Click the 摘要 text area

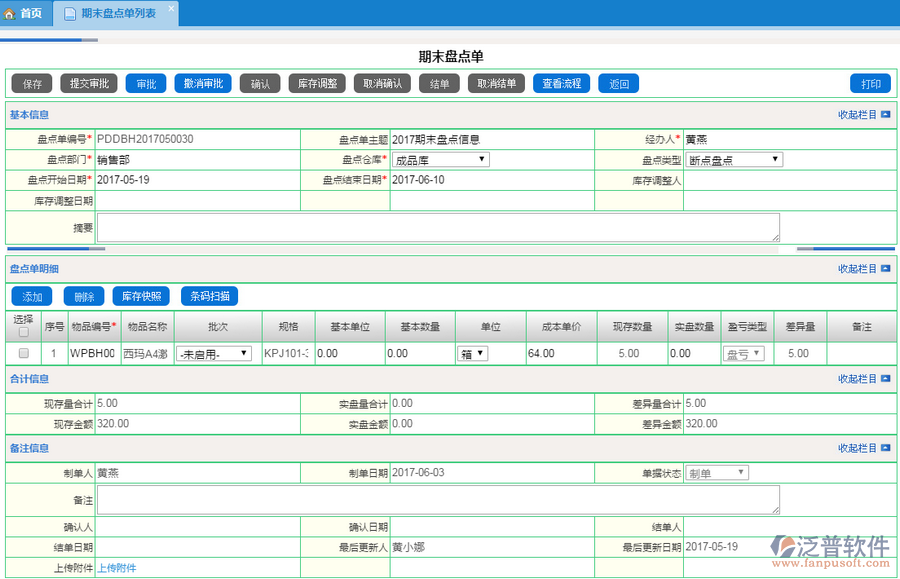pyautogui.click(x=438, y=227)
